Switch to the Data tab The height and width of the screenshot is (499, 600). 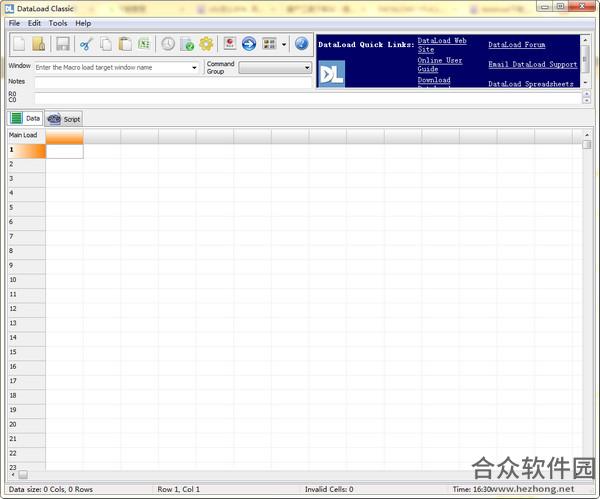pos(25,118)
